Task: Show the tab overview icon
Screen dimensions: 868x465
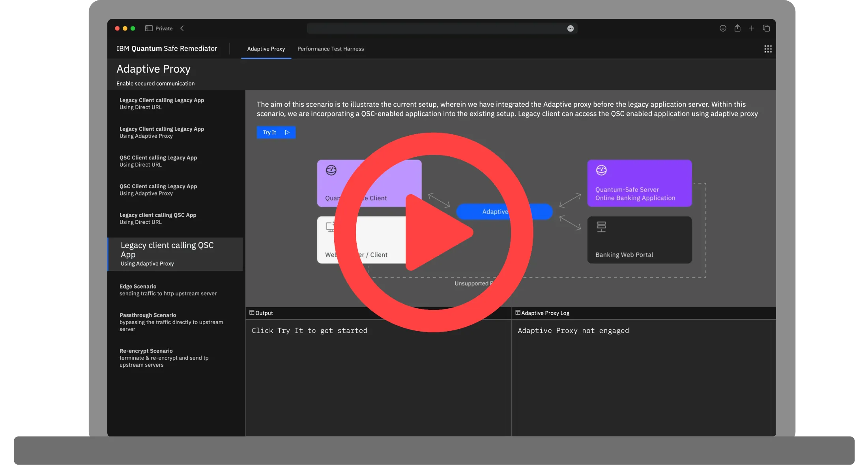Action: click(x=766, y=28)
